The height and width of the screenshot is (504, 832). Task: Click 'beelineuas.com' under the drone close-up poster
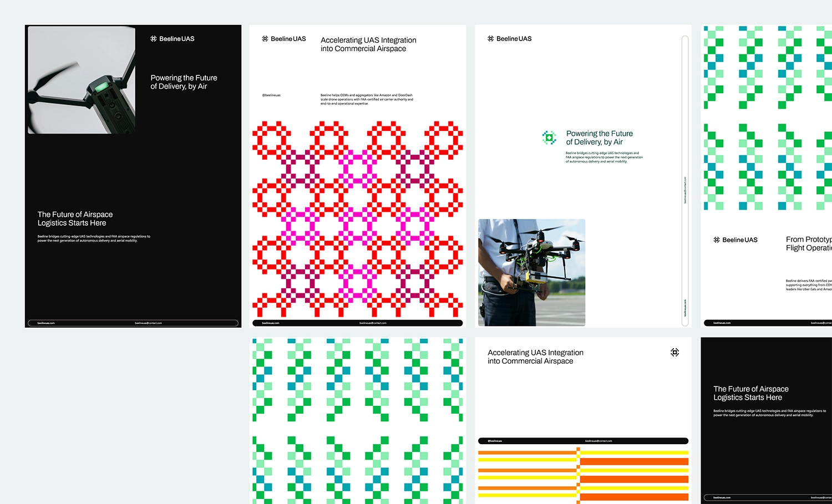click(x=46, y=323)
